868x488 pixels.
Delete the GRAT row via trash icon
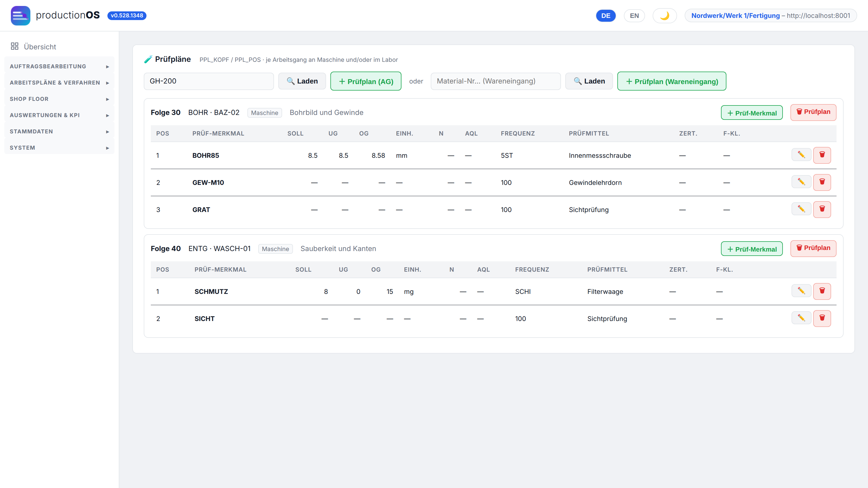[x=822, y=209]
